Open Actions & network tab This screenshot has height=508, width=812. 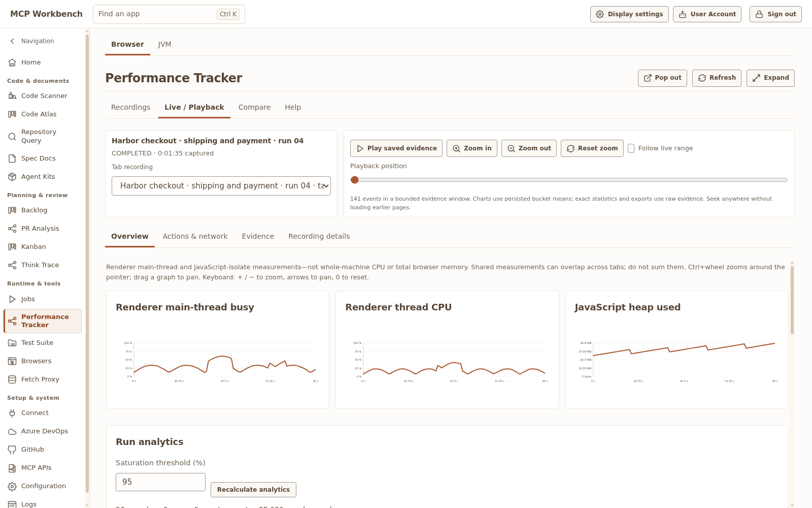pos(195,236)
